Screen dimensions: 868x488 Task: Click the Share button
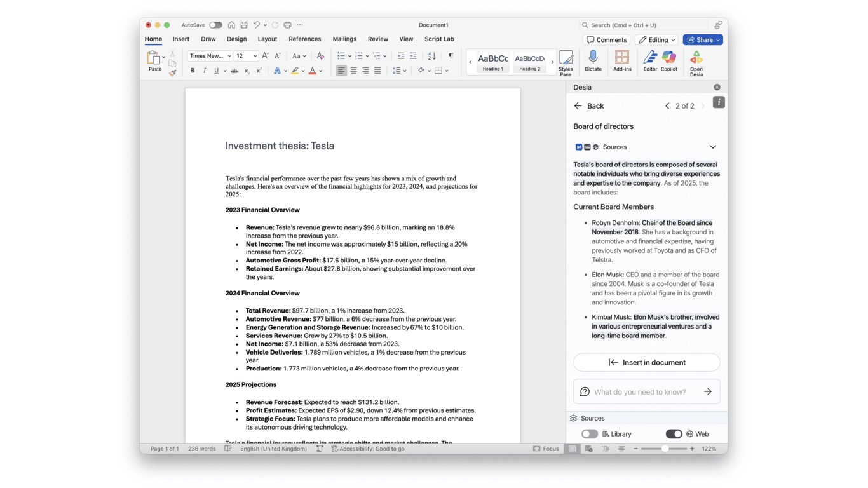(x=703, y=40)
